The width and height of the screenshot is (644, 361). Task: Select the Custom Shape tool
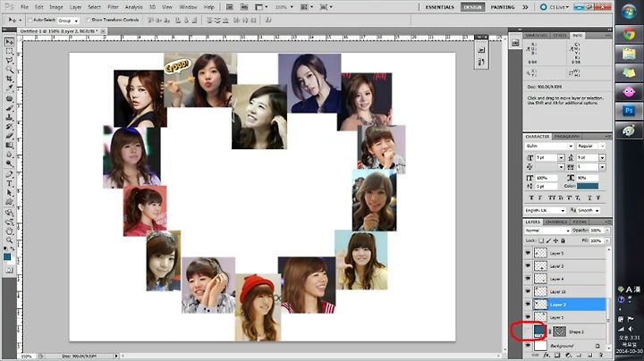(9, 202)
